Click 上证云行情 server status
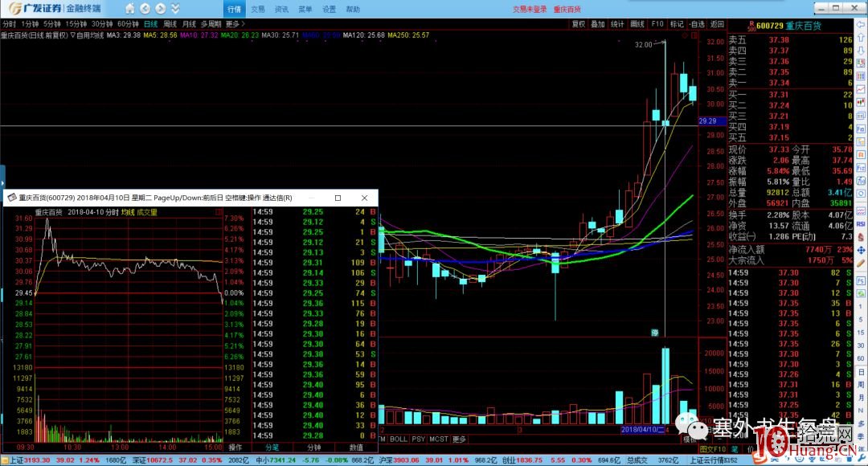Screen dimensions: 868x466 [714, 460]
